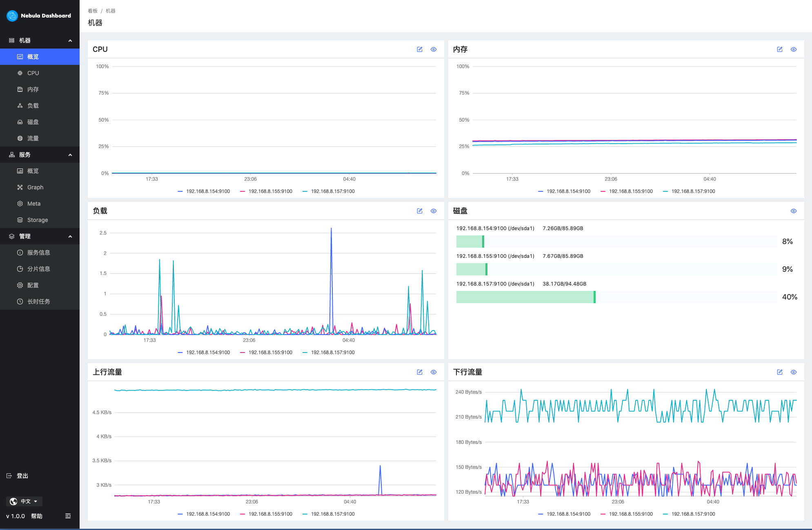Click the 帮助 help link
812x530 pixels.
(37, 516)
